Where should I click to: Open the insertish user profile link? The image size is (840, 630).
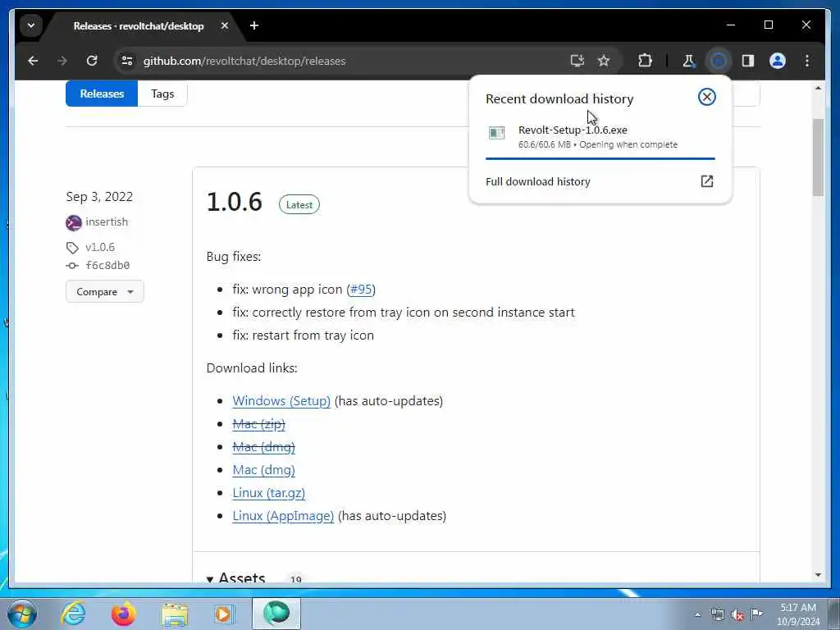click(107, 221)
